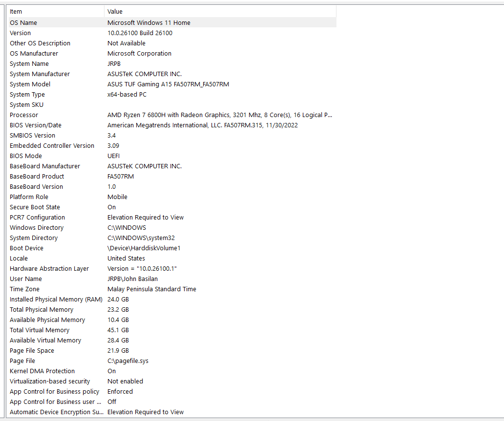Select System Manufacturer row
The image size is (504, 421).
tap(171, 74)
